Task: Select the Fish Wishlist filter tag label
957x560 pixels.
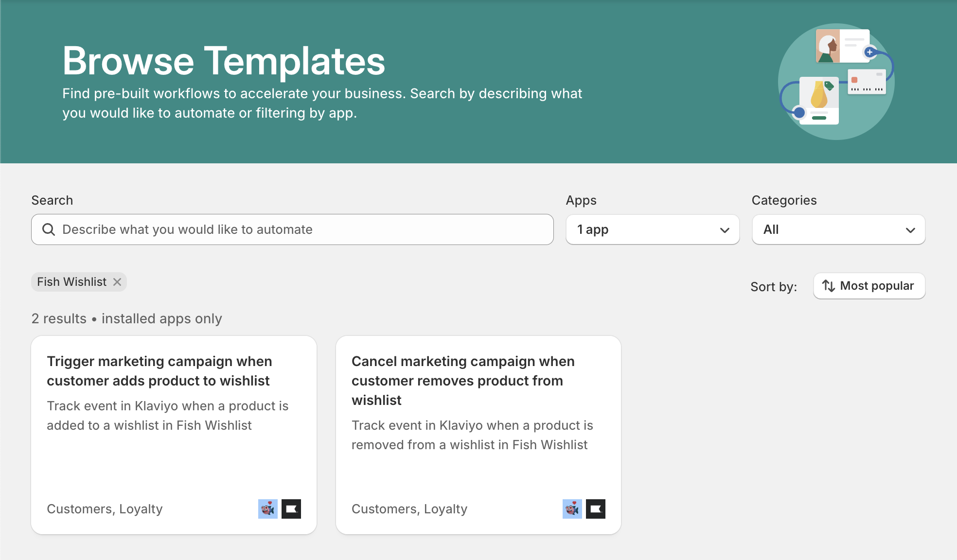Action: click(x=72, y=282)
